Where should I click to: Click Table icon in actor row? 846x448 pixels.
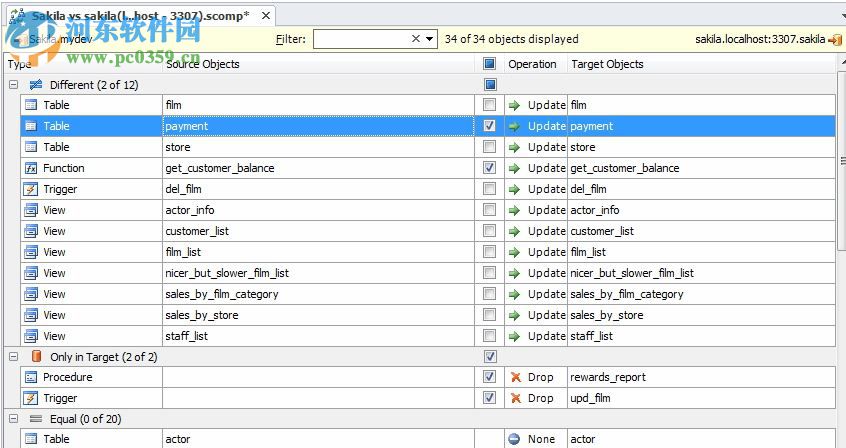coord(31,439)
